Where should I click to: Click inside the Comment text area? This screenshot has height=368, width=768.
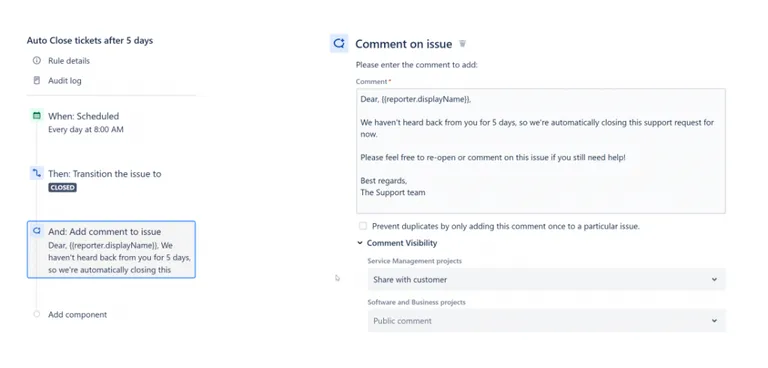[x=541, y=151]
